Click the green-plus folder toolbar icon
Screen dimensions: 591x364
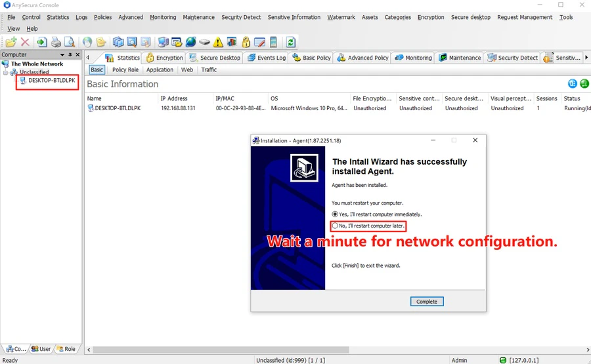pyautogui.click(x=11, y=42)
